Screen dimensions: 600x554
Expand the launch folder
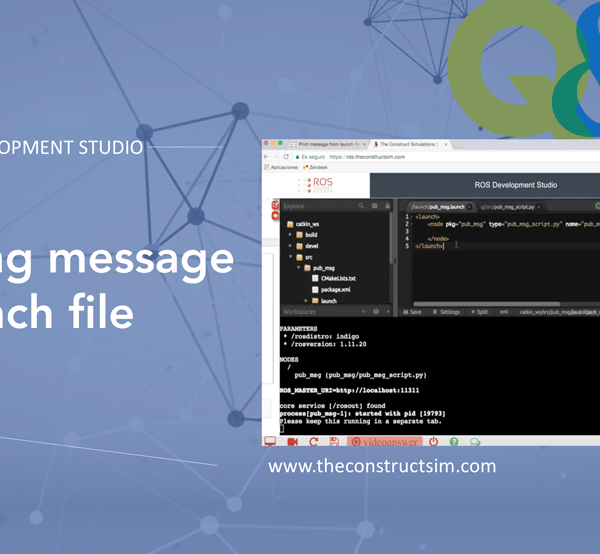[306, 301]
